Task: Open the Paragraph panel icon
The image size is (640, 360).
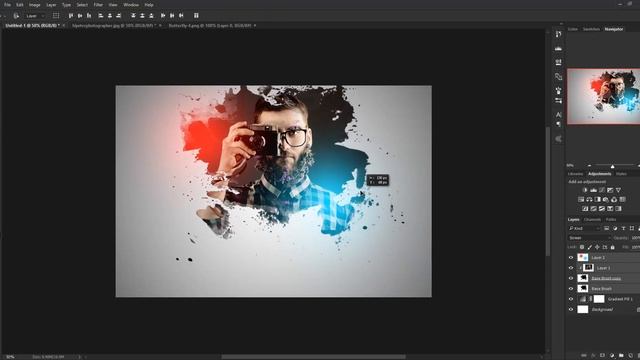Action: click(x=558, y=124)
